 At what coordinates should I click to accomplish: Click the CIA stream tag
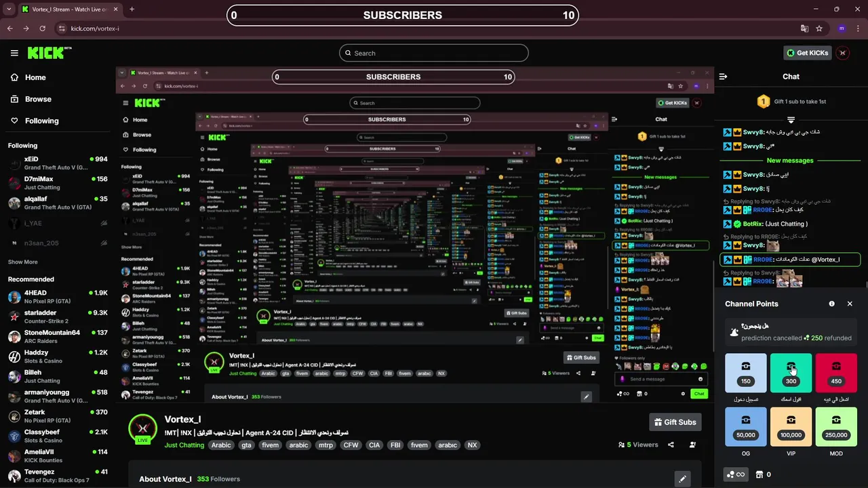tap(374, 445)
